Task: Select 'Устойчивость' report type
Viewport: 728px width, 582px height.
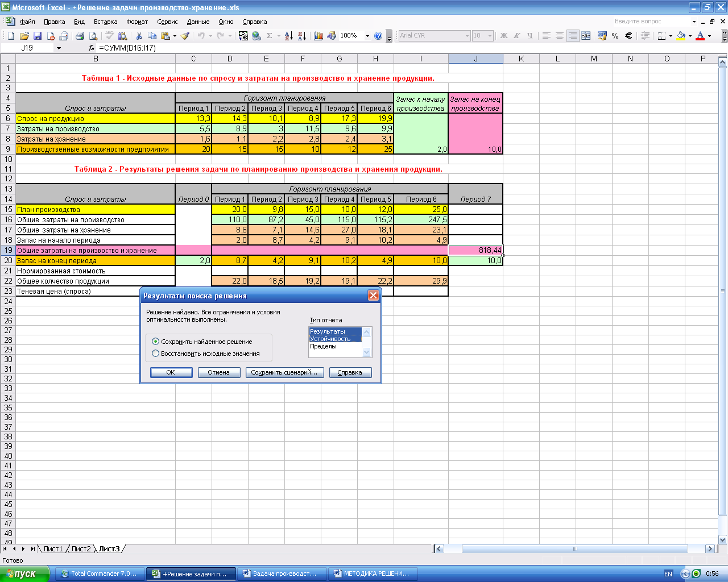Action: coord(336,339)
